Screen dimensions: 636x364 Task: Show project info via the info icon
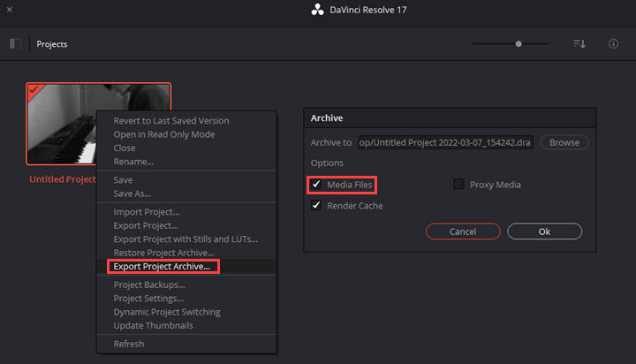(613, 44)
